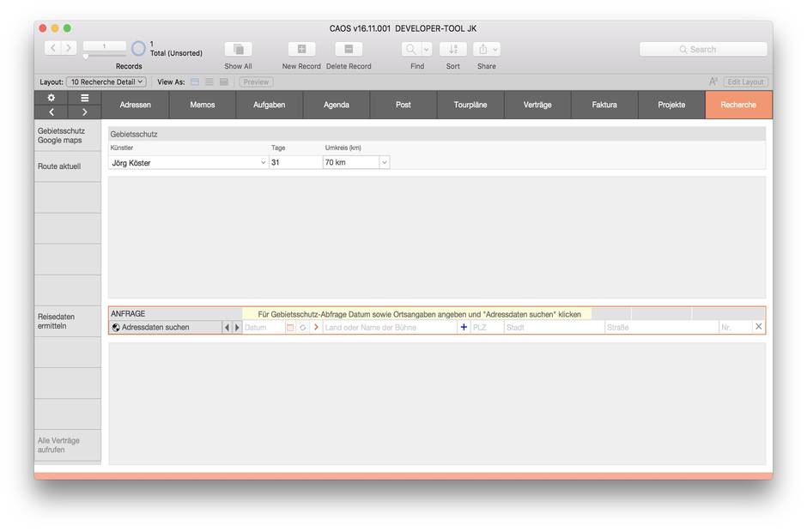
Task: Click the 'Land oder Name der Bühne' field
Action: [x=390, y=327]
